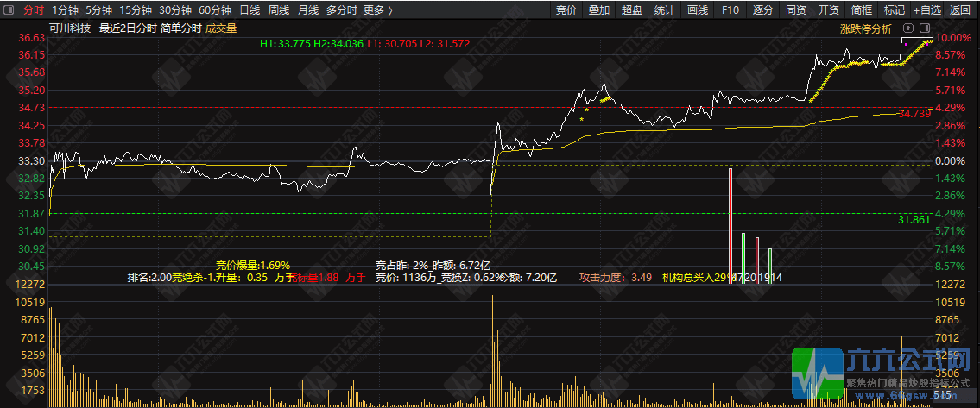Open the 多分时 multi-day option
Screen dimensions: 980x408
pyautogui.click(x=341, y=10)
